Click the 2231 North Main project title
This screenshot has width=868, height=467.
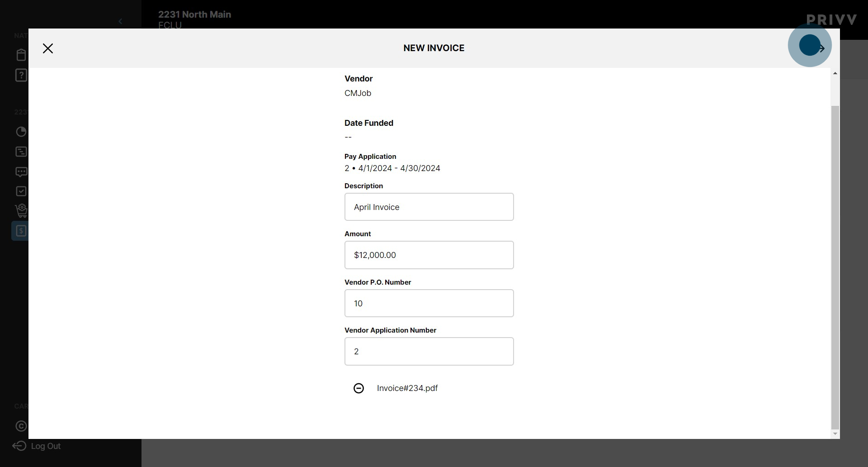tap(194, 14)
